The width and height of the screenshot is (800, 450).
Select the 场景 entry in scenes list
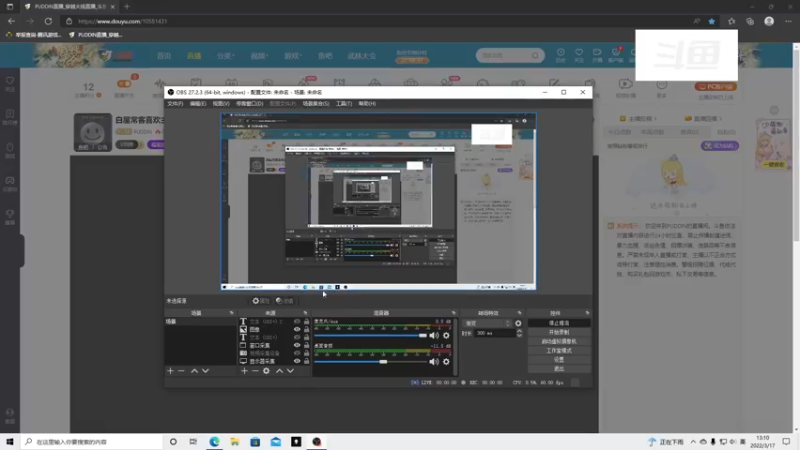point(200,321)
